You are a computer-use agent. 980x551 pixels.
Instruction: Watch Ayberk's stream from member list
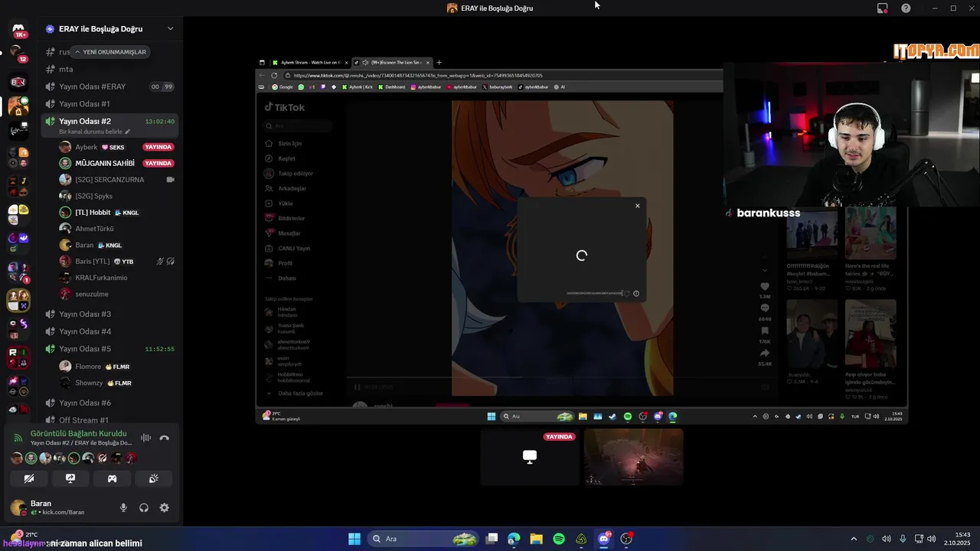click(x=158, y=147)
